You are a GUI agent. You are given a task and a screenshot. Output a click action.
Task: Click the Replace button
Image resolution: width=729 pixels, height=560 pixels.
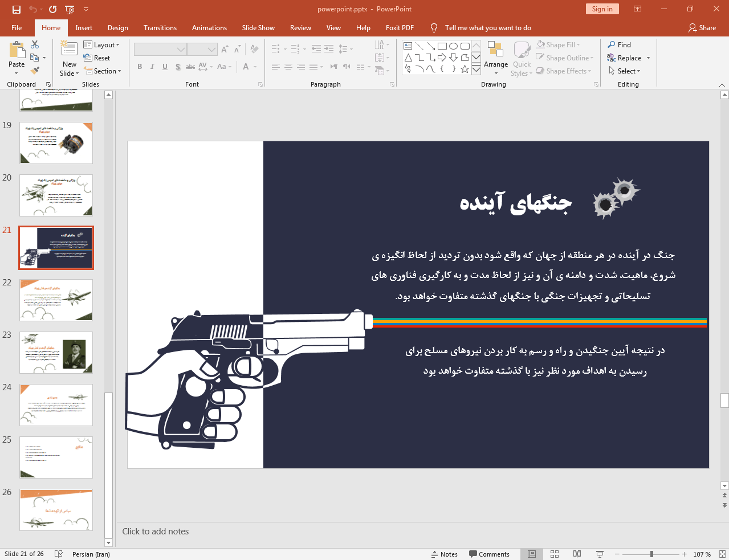click(625, 58)
